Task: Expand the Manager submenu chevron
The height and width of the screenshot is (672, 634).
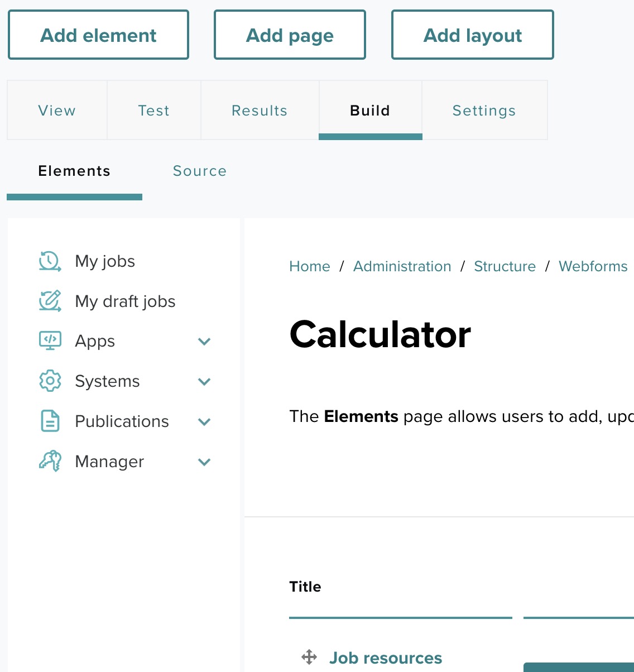Action: (x=204, y=462)
